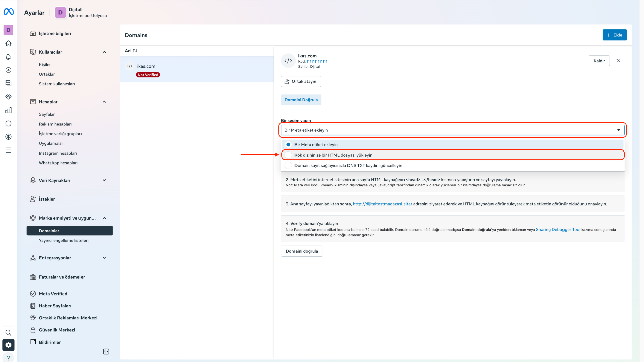The image size is (644, 362).
Task: Open the content library icon in rail
Action: click(8, 83)
